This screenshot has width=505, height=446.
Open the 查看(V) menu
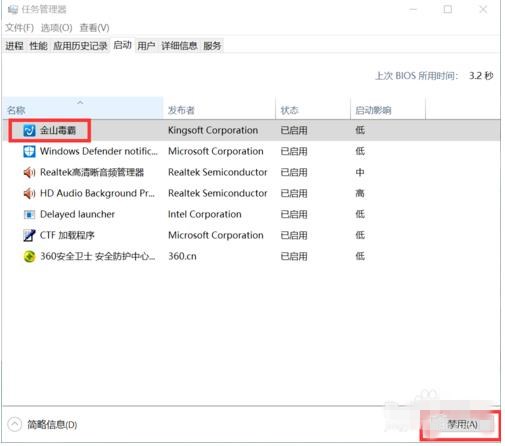(x=94, y=28)
